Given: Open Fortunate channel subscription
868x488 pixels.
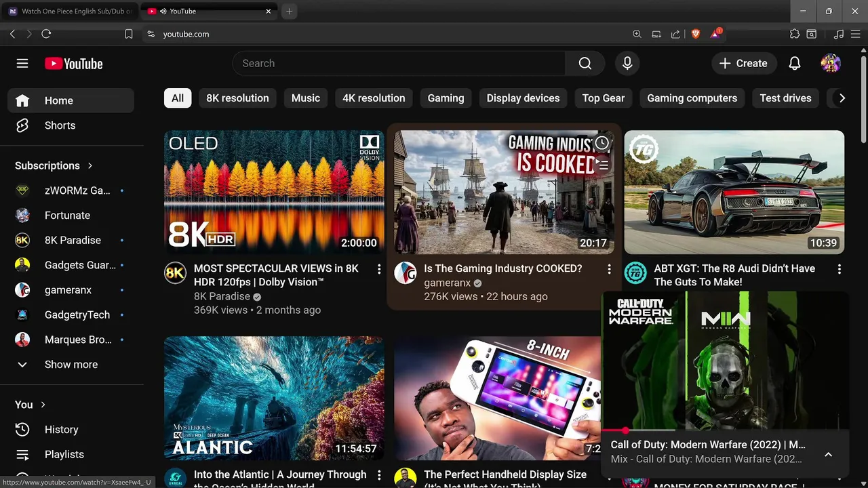Looking at the screenshot, I should tap(71, 216).
